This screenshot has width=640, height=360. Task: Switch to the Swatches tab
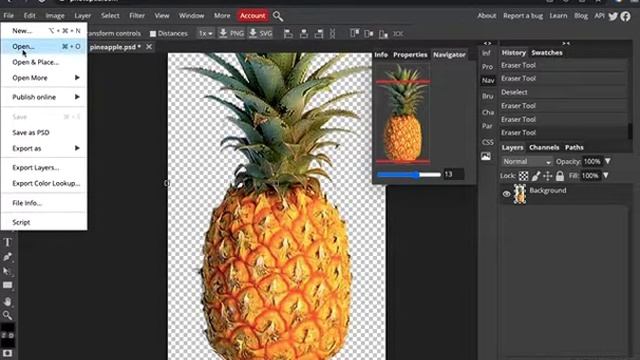coord(547,53)
